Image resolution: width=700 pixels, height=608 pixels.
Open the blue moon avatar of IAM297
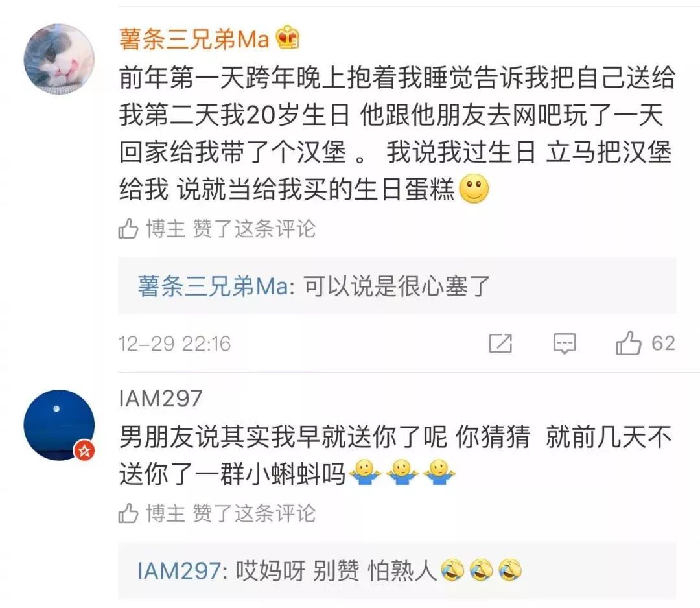(x=59, y=425)
